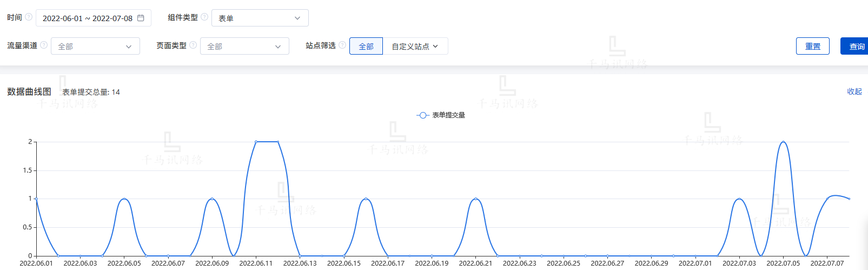Click the help icon beside 页面类型

(x=193, y=45)
